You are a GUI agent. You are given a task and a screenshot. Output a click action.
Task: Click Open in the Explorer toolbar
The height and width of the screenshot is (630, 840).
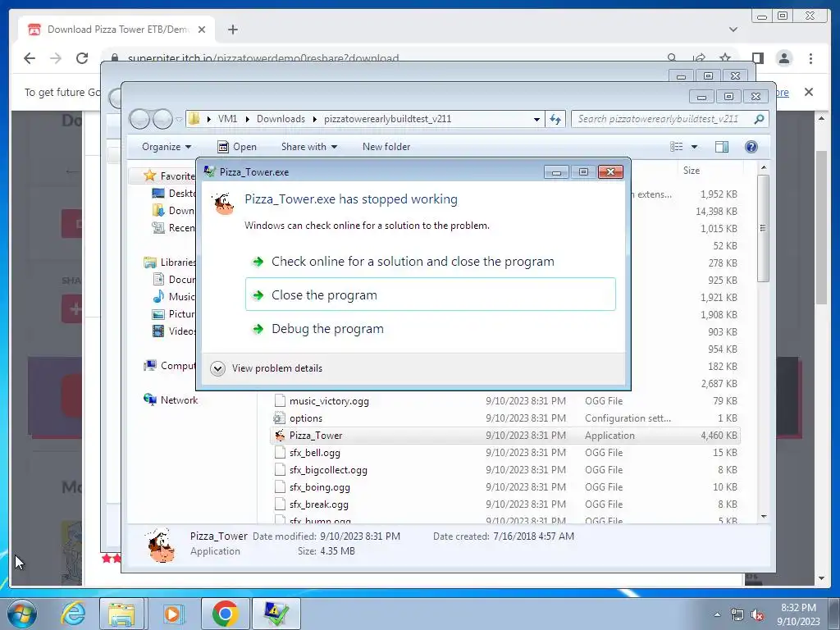coord(237,147)
